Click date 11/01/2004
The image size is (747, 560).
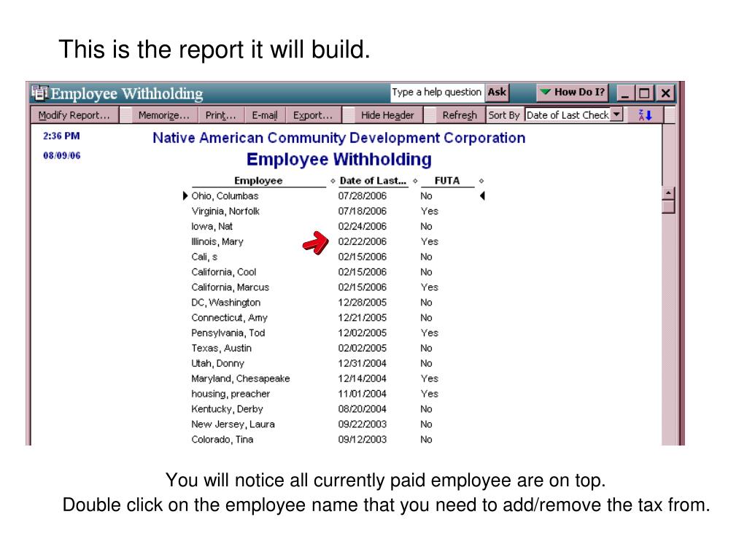[x=363, y=394]
